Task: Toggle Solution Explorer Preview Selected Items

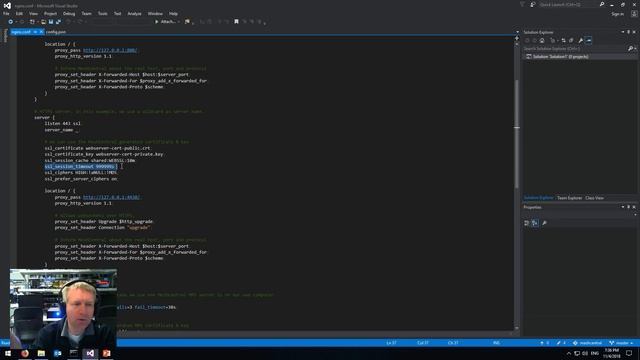Action: [x=589, y=40]
